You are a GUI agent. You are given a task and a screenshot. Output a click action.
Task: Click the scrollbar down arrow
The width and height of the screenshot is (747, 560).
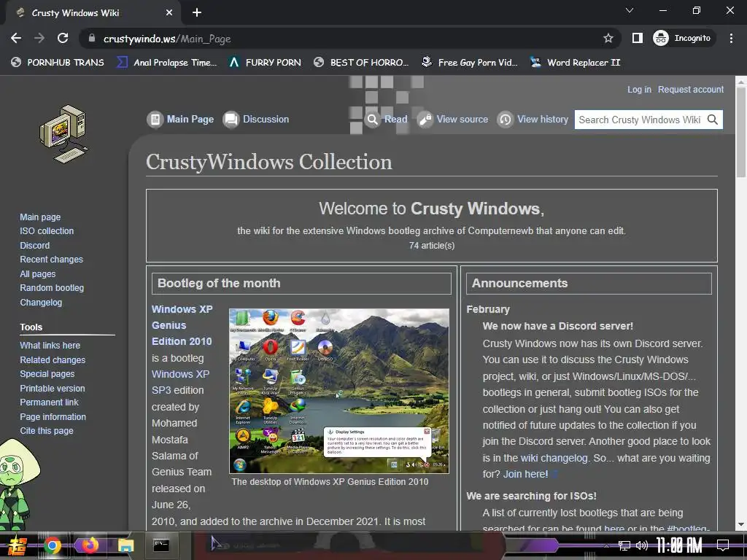(741, 524)
